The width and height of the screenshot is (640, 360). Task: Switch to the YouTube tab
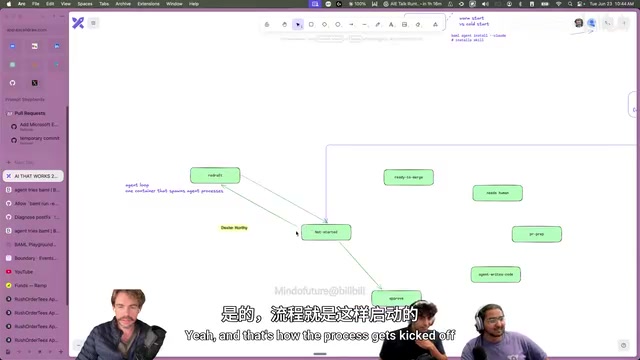pyautogui.click(x=33, y=272)
